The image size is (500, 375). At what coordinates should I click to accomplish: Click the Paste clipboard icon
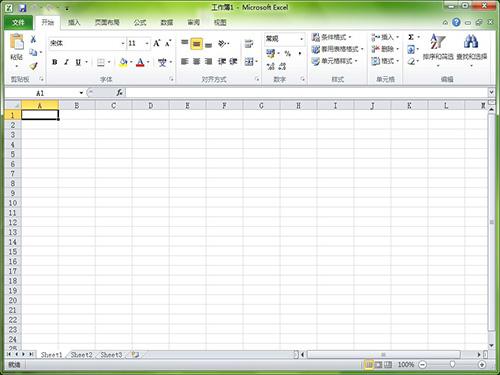tap(16, 42)
